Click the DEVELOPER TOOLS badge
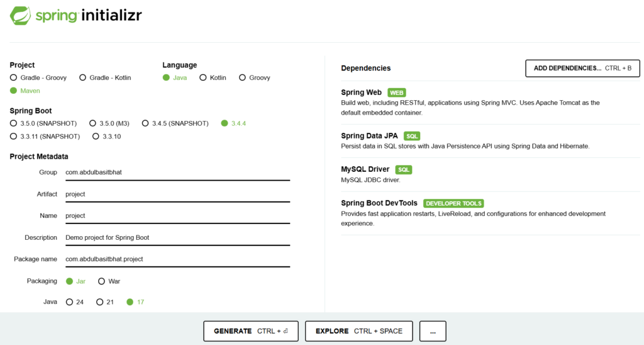 tap(453, 203)
